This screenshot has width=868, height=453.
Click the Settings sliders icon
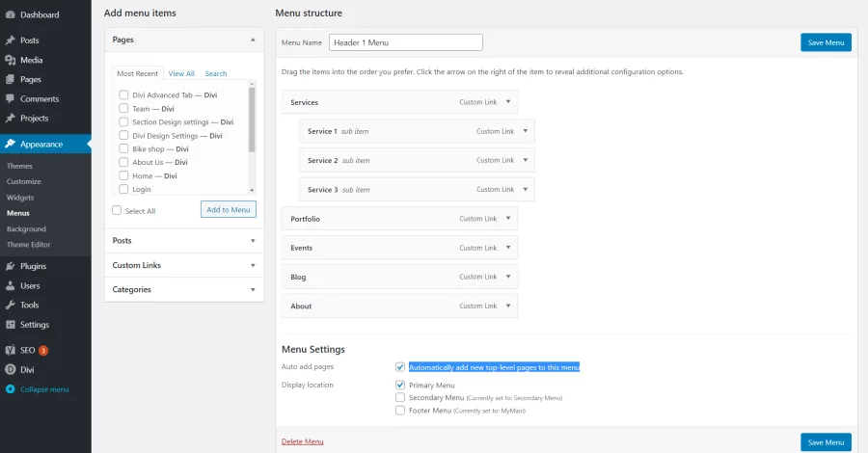click(10, 325)
